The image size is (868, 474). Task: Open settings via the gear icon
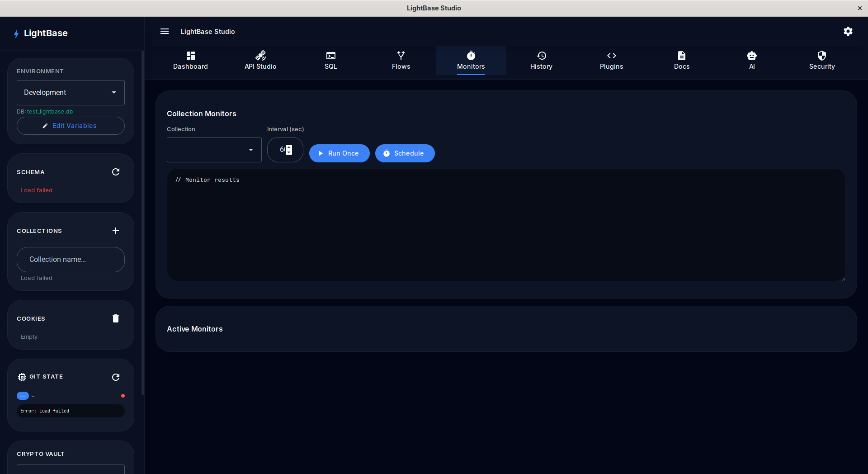click(848, 31)
